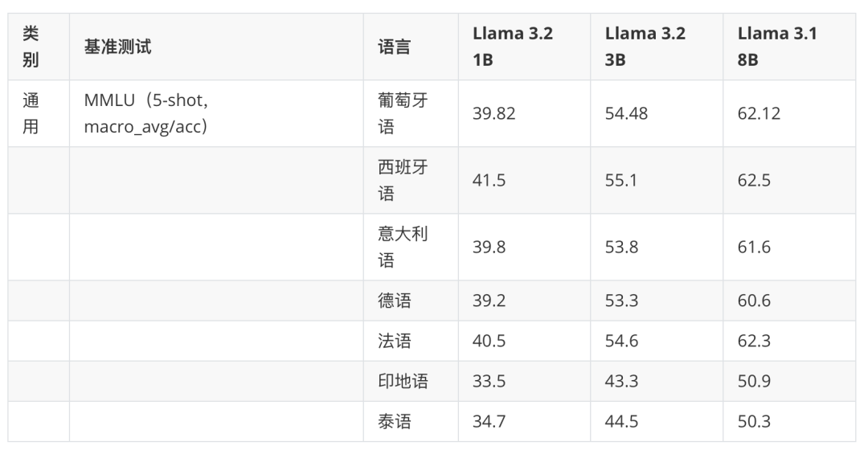Click the 泰语 language cell
This screenshot has width=868, height=458.
[x=394, y=421]
